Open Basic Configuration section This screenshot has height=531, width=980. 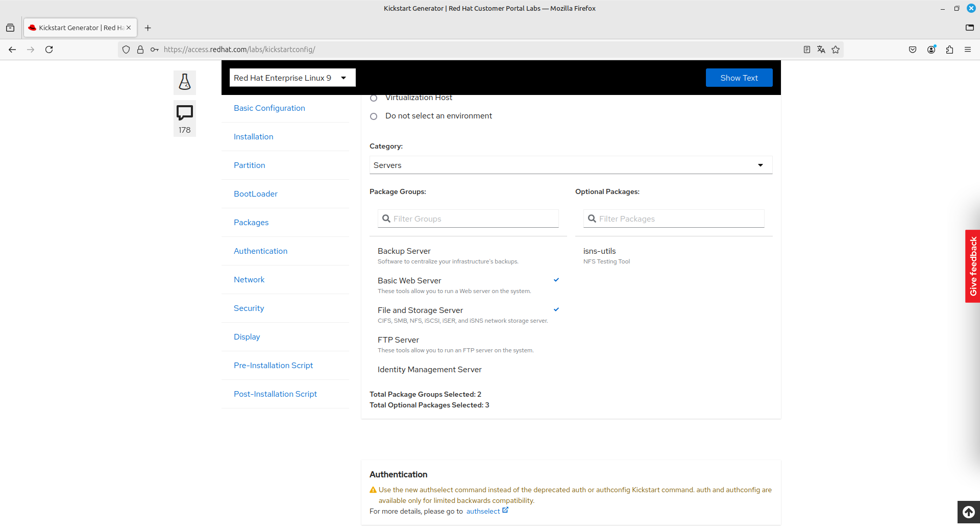[x=269, y=108]
